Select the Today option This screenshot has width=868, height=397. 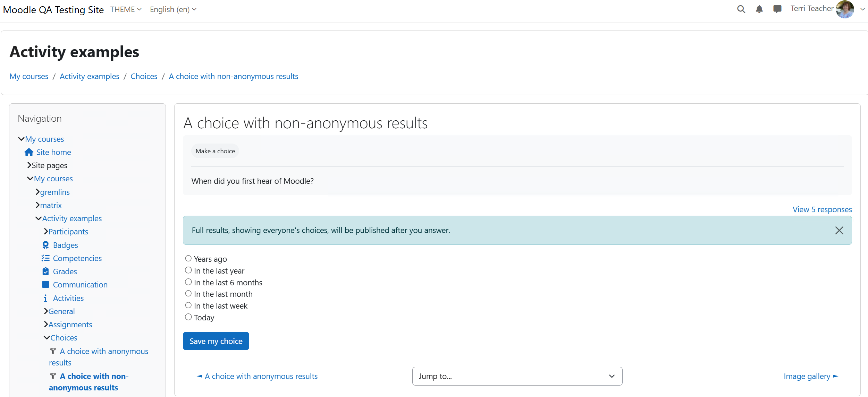(188, 317)
